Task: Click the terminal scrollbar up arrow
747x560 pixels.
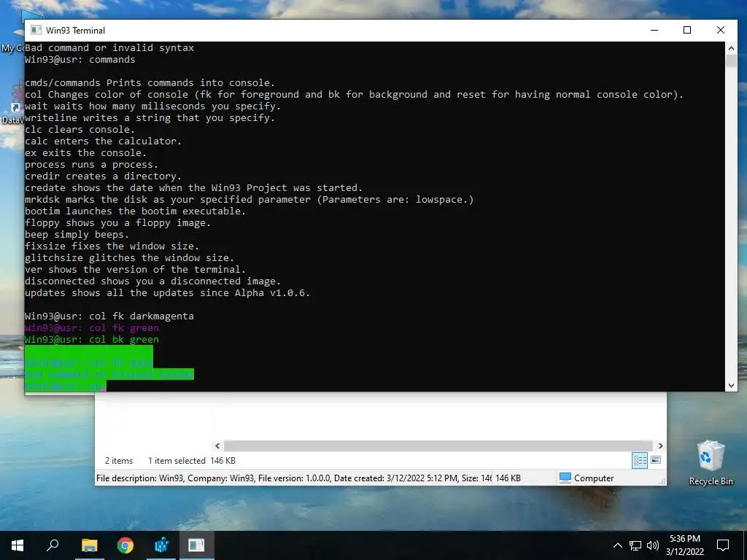Action: click(731, 48)
